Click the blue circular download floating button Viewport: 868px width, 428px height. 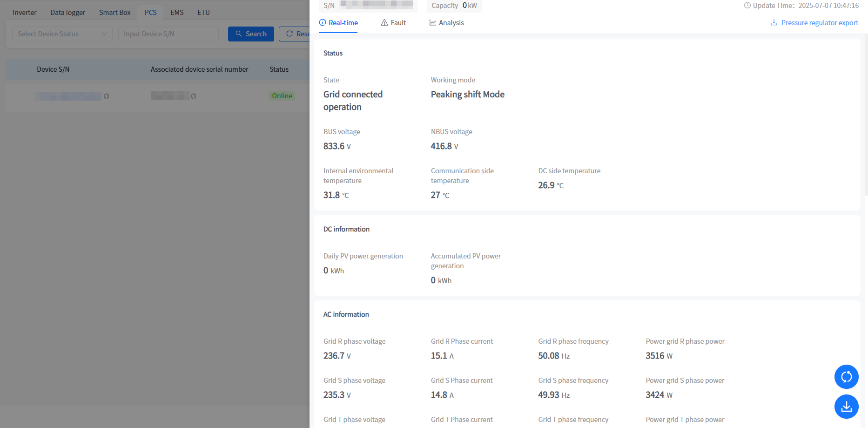pyautogui.click(x=846, y=407)
